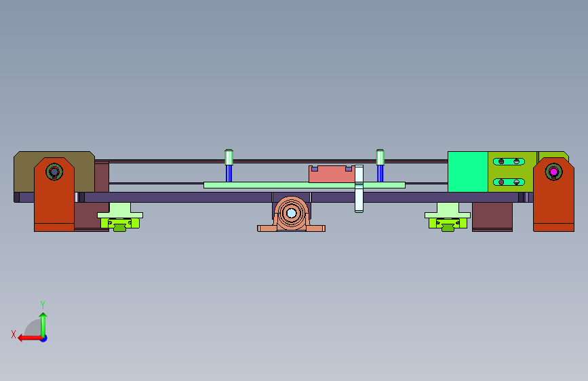Select the right orange end bracket
Image resolution: width=588 pixels, height=381 pixels.
click(x=553, y=203)
